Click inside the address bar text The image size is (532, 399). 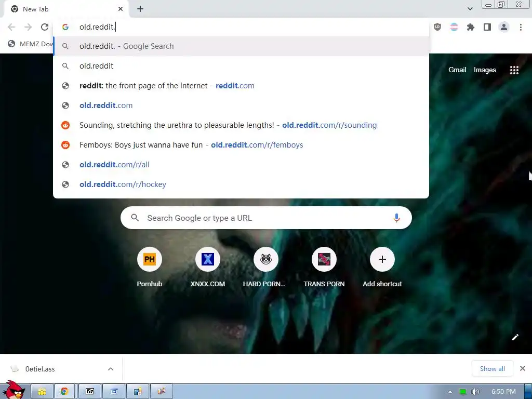pos(97,27)
